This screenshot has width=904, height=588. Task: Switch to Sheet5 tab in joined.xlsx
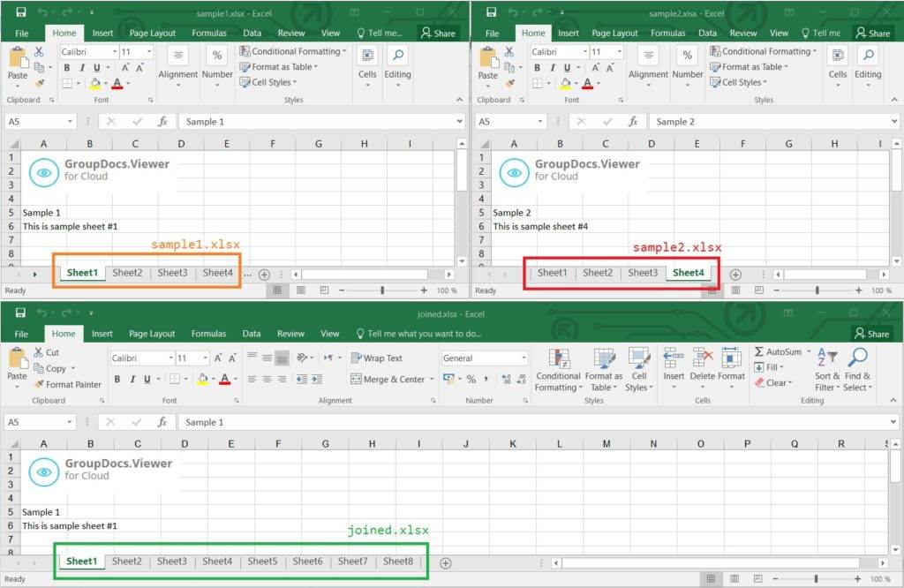[x=262, y=562]
